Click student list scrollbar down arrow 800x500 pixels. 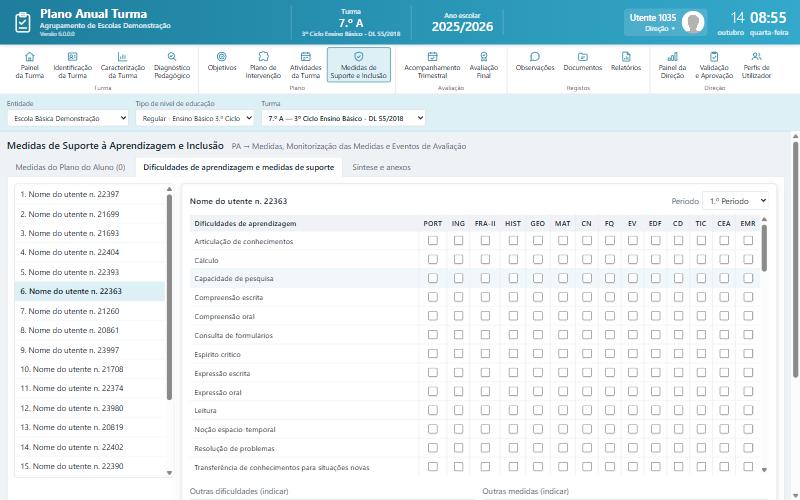[x=169, y=473]
